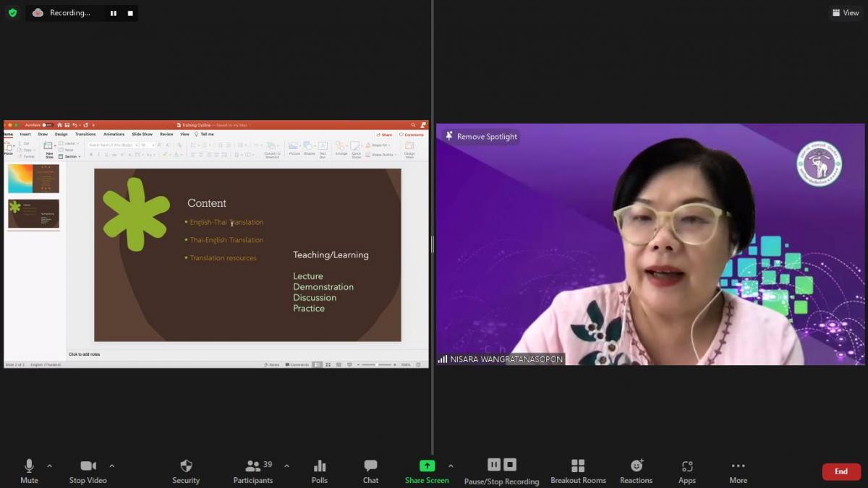Expand audio options arrow beside Mute
The width and height of the screenshot is (868, 488).
[x=49, y=466]
